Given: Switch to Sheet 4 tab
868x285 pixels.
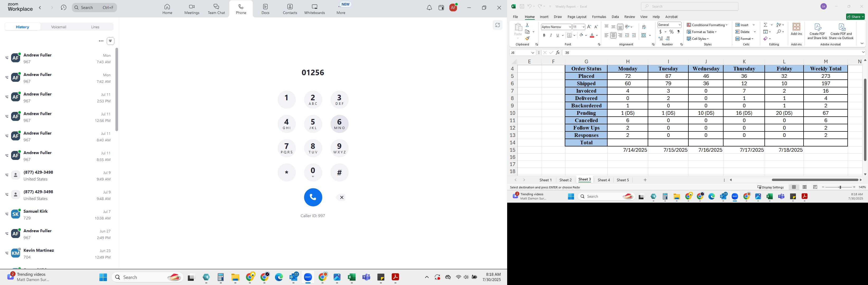Looking at the screenshot, I should point(604,180).
